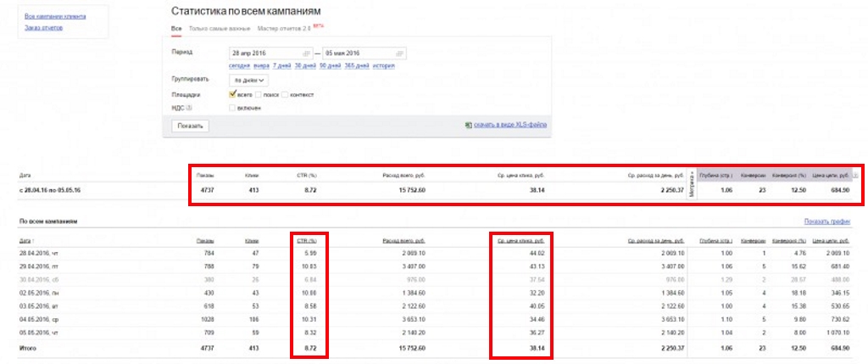The image size is (868, 364).
Task: Tick the 'контекст' platforms checkbox
Action: [x=285, y=95]
